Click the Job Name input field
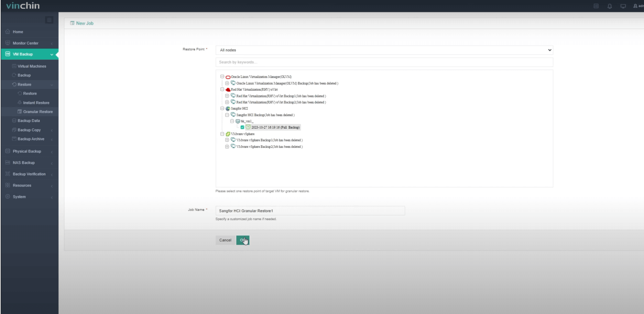 coord(310,211)
